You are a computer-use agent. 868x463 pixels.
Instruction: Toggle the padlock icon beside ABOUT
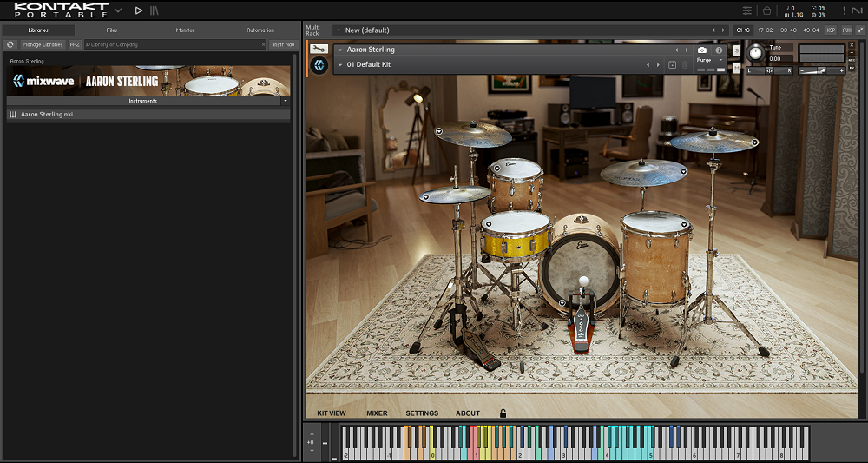pos(503,413)
